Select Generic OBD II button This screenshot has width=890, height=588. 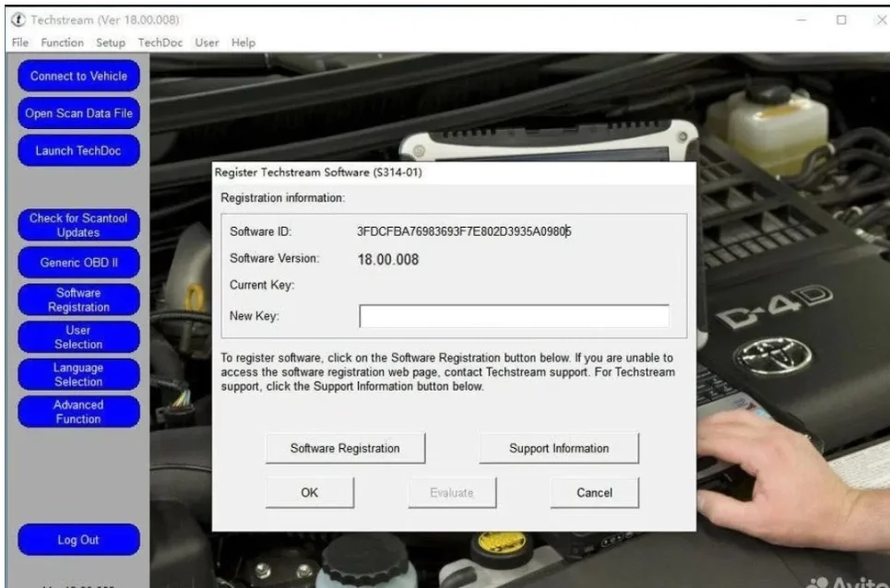click(78, 263)
